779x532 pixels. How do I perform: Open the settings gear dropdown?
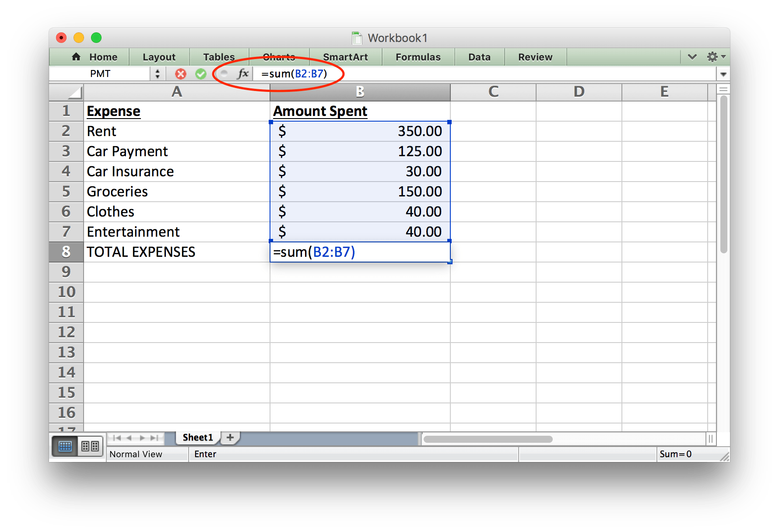coord(713,57)
